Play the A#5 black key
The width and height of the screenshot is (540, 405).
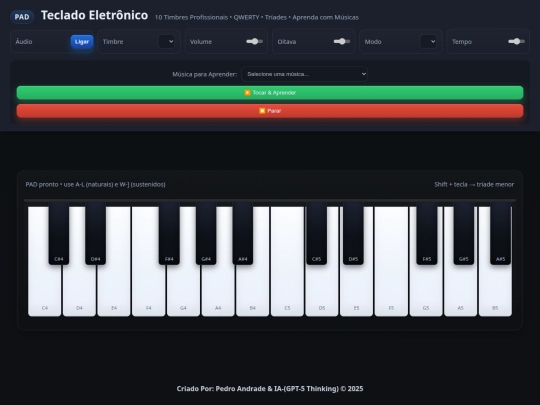500,233
